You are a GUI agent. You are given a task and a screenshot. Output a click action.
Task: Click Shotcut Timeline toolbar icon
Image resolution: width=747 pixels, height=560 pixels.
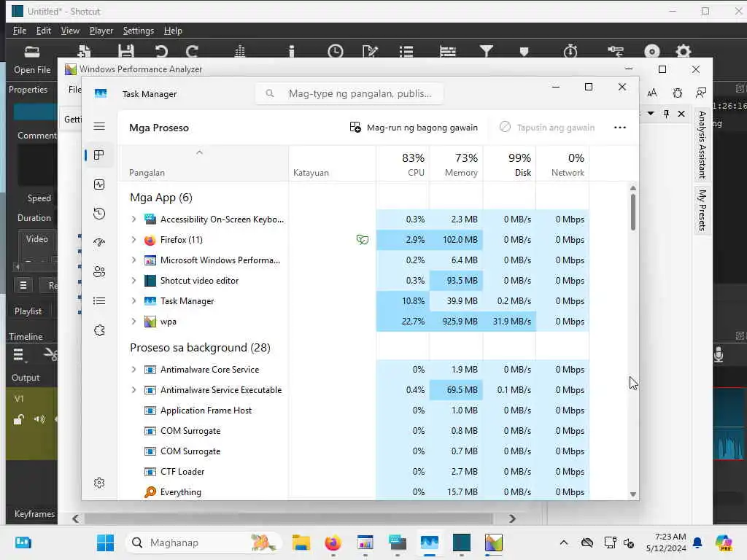[x=448, y=51]
